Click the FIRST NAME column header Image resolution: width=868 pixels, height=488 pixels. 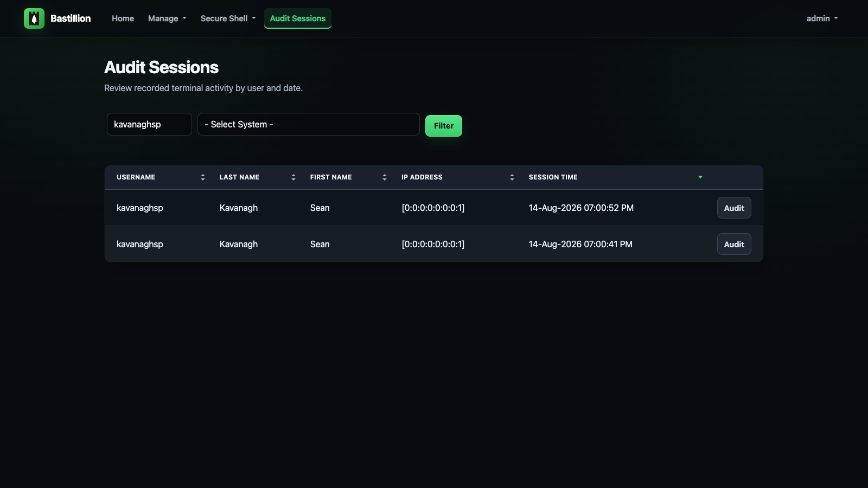331,177
